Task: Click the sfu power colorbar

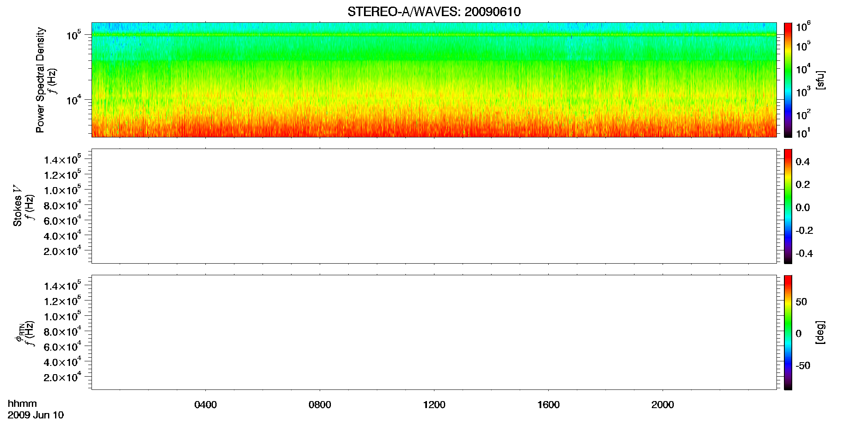Action: coord(788,80)
